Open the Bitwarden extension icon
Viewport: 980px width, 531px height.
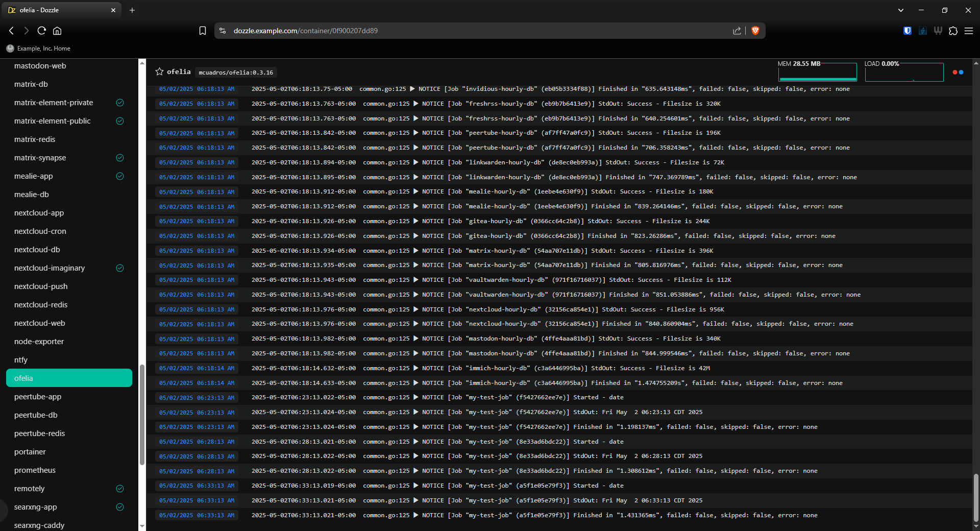click(x=907, y=31)
